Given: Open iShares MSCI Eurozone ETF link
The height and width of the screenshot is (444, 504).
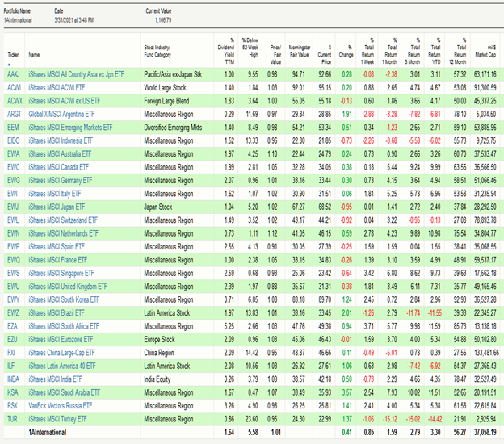Looking at the screenshot, I should click(x=61, y=340).
